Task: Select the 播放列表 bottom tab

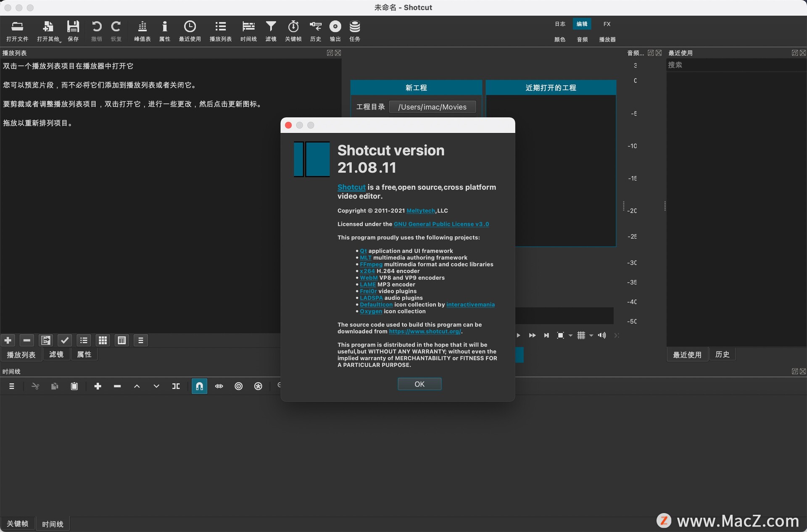Action: tap(21, 355)
